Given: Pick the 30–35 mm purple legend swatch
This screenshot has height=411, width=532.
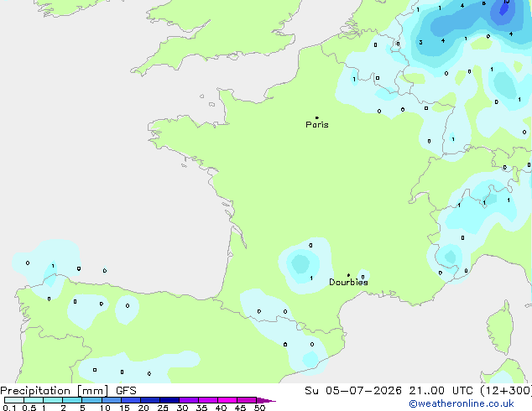Looking at the screenshot, I should [x=189, y=400].
